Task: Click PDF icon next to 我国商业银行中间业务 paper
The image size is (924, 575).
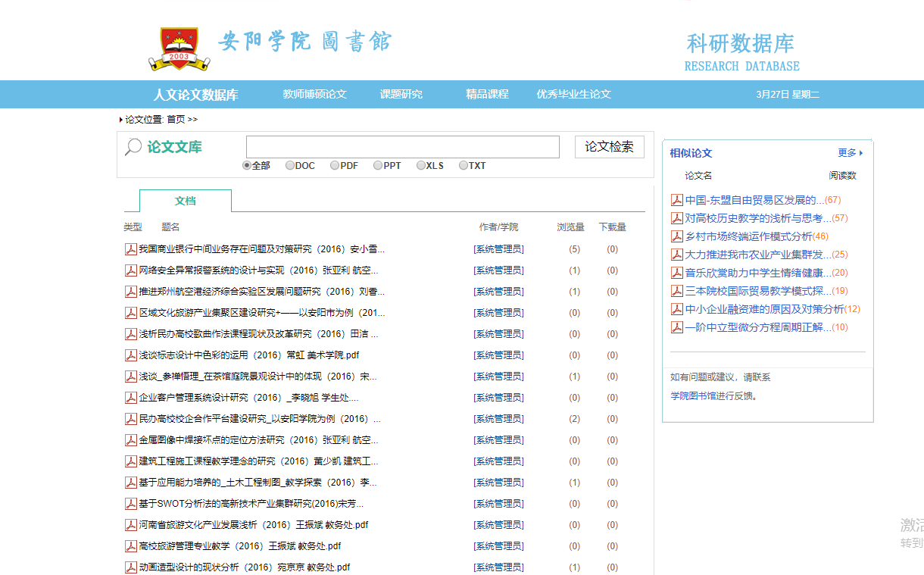Action: click(131, 249)
